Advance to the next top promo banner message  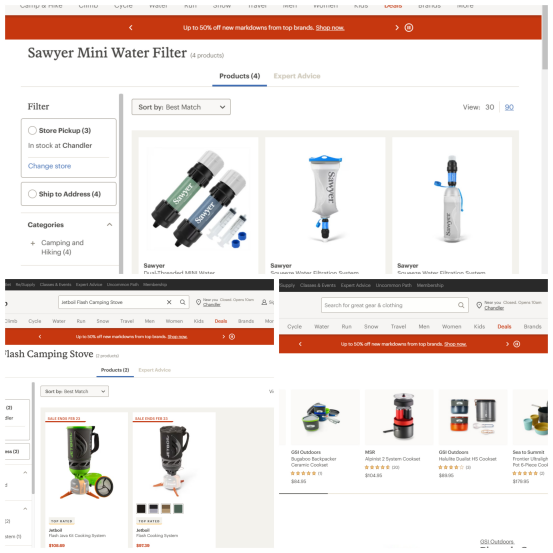(397, 28)
